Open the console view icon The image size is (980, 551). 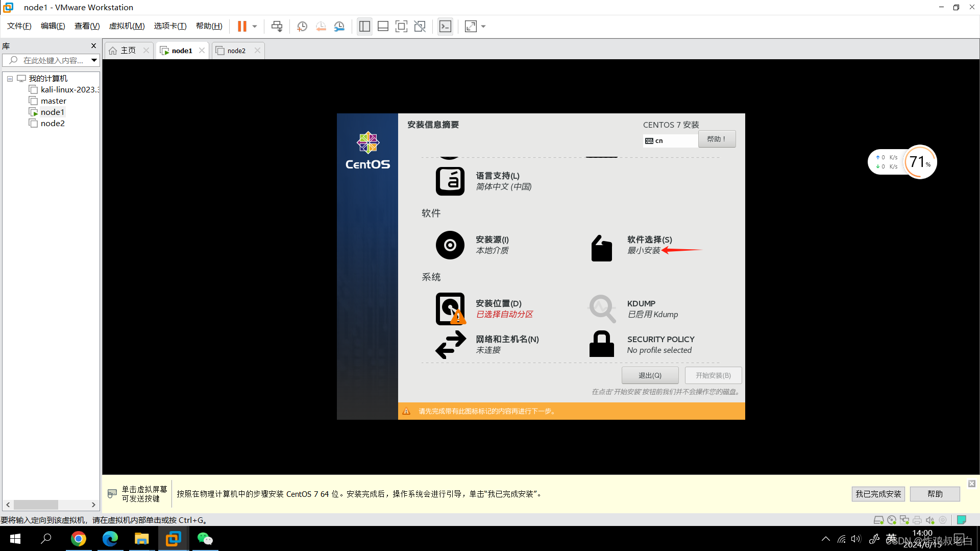pos(445,26)
